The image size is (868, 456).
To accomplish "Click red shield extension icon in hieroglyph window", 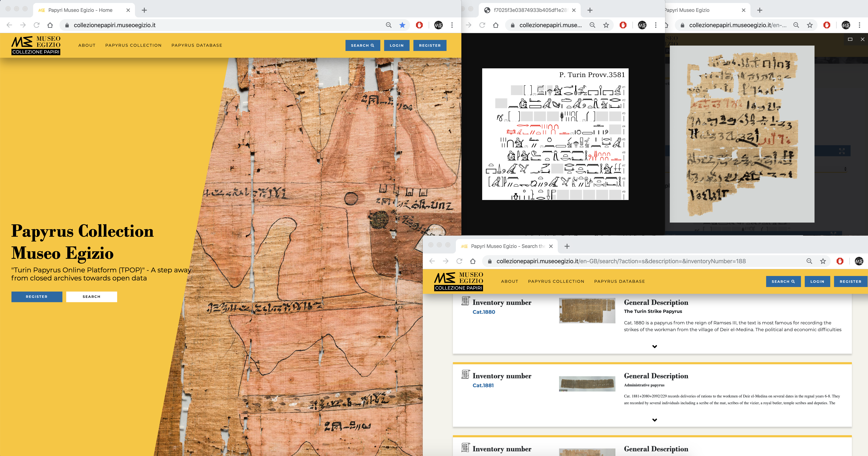I will [623, 25].
